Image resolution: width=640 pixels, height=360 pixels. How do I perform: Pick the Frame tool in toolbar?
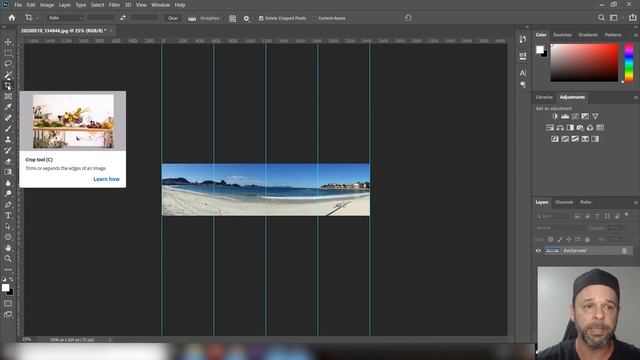[x=8, y=96]
